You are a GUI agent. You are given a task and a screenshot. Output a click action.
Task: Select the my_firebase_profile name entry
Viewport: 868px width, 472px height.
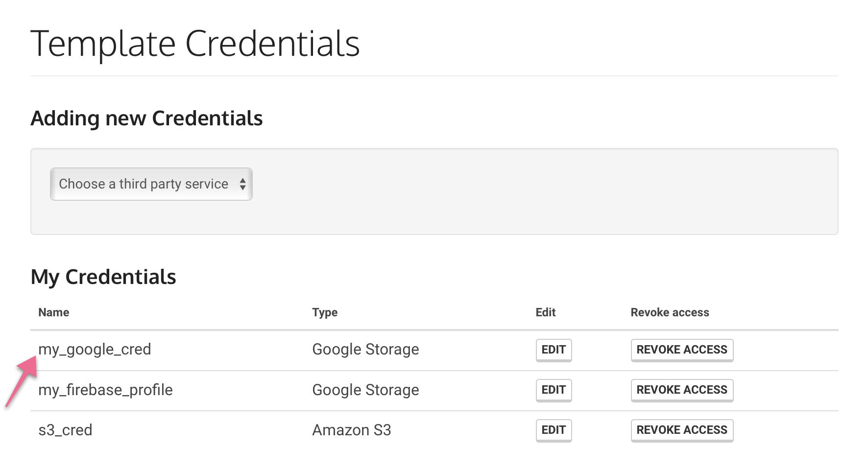coord(105,390)
